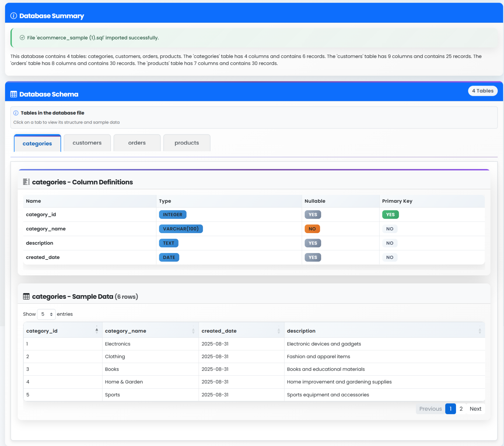Click 'Sports equipment and accessories' description
The height and width of the screenshot is (446, 504).
pyautogui.click(x=328, y=395)
